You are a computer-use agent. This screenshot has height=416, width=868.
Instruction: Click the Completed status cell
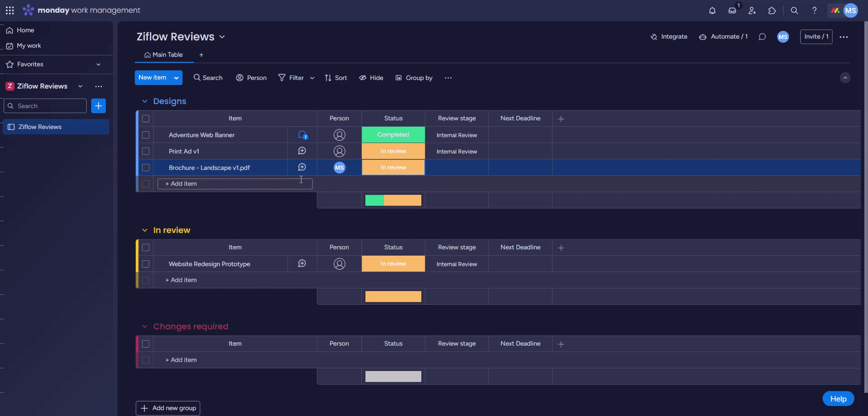pos(393,135)
